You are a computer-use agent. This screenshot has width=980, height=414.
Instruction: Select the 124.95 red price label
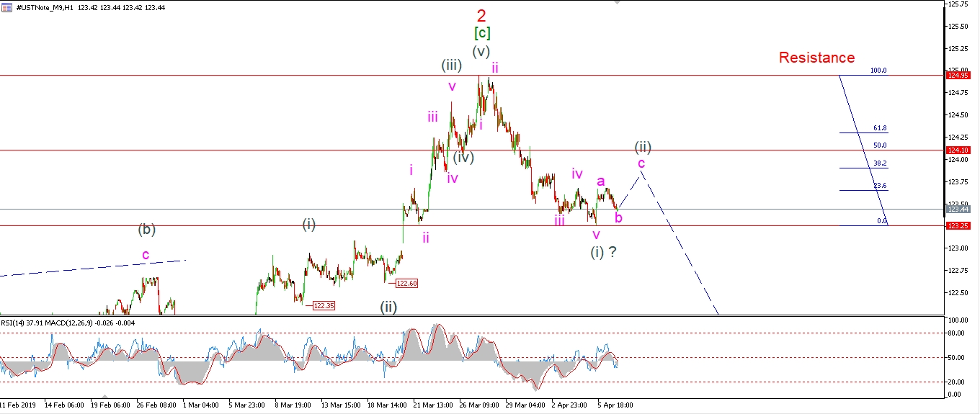[956, 75]
